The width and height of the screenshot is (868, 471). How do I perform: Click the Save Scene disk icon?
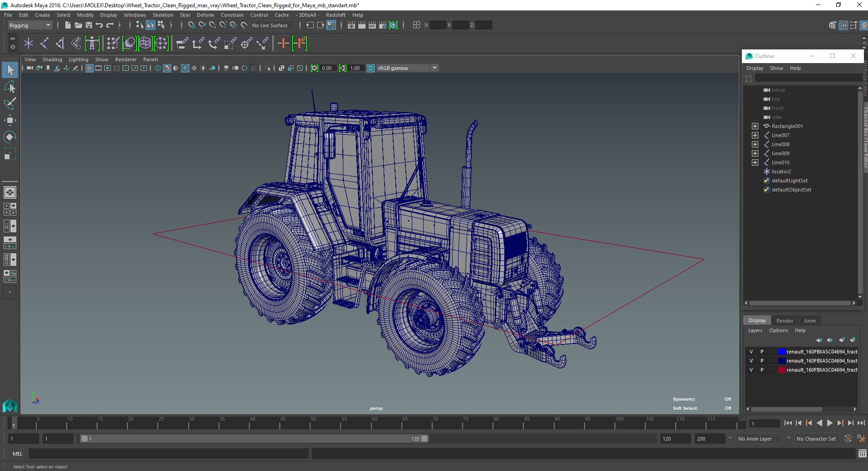coord(89,25)
